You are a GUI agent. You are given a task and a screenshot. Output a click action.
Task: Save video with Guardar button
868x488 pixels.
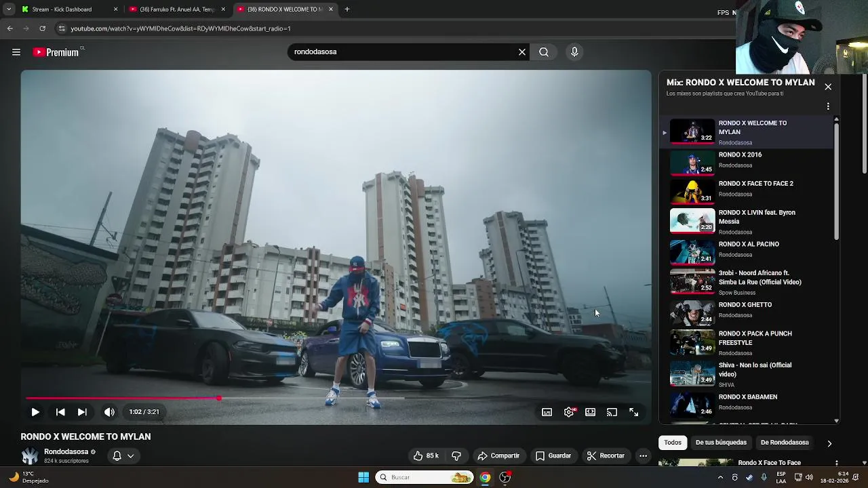point(553,455)
